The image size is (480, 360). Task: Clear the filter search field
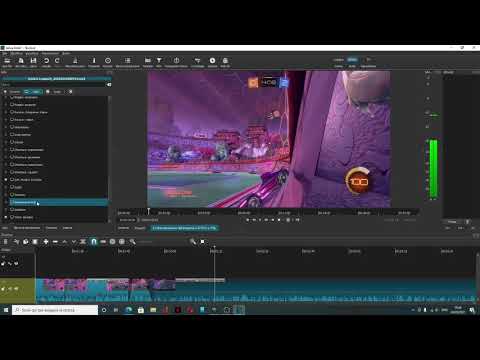click(x=109, y=85)
